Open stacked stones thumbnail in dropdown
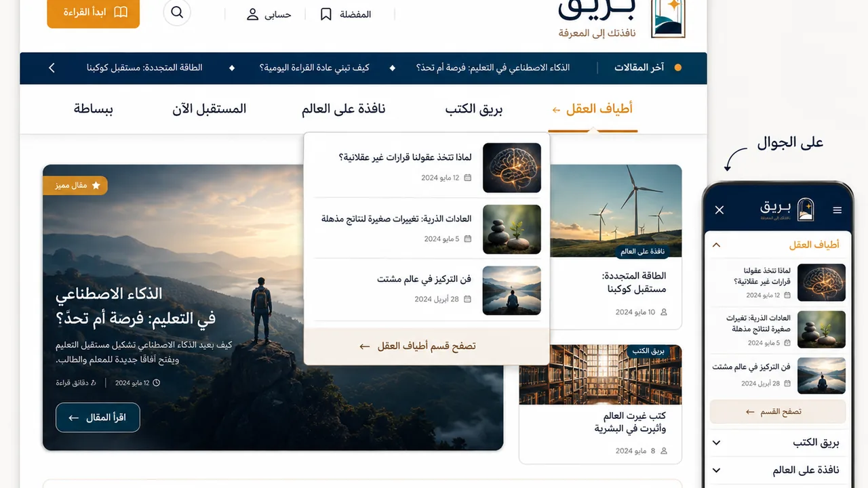The height and width of the screenshot is (488, 868). click(512, 230)
